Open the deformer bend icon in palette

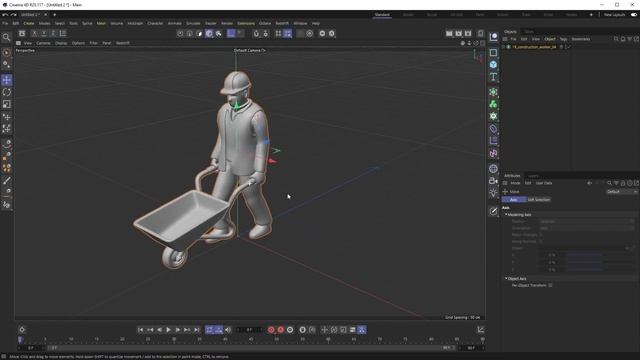[x=493, y=129]
